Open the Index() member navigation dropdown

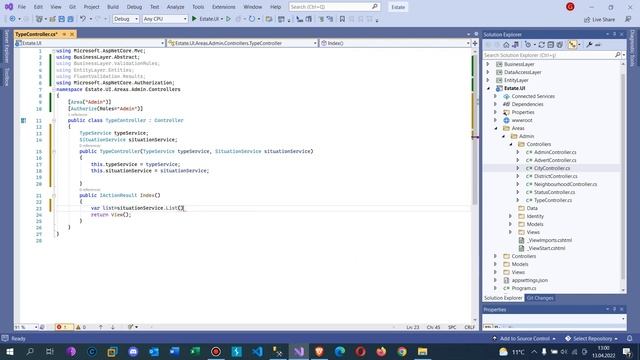point(395,43)
